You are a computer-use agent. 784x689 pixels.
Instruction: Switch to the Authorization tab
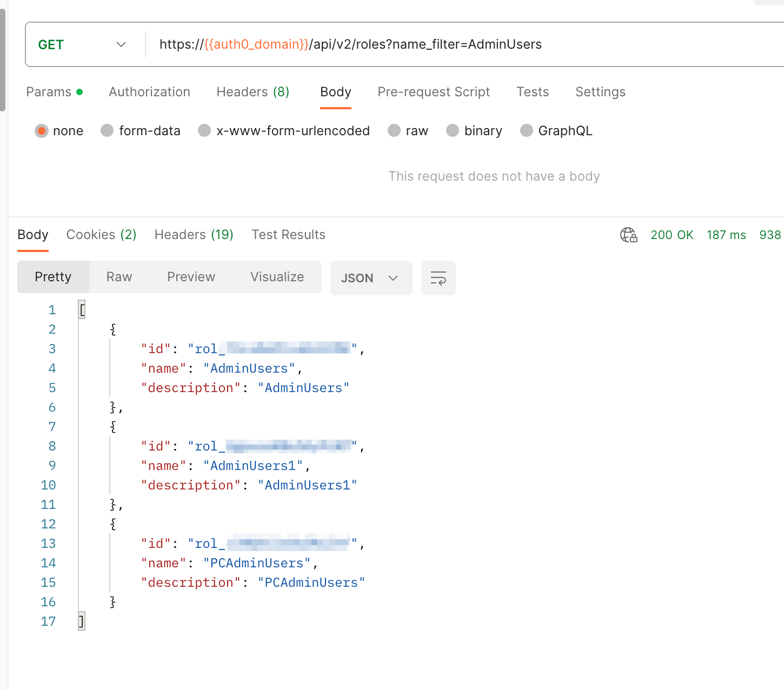coord(149,92)
